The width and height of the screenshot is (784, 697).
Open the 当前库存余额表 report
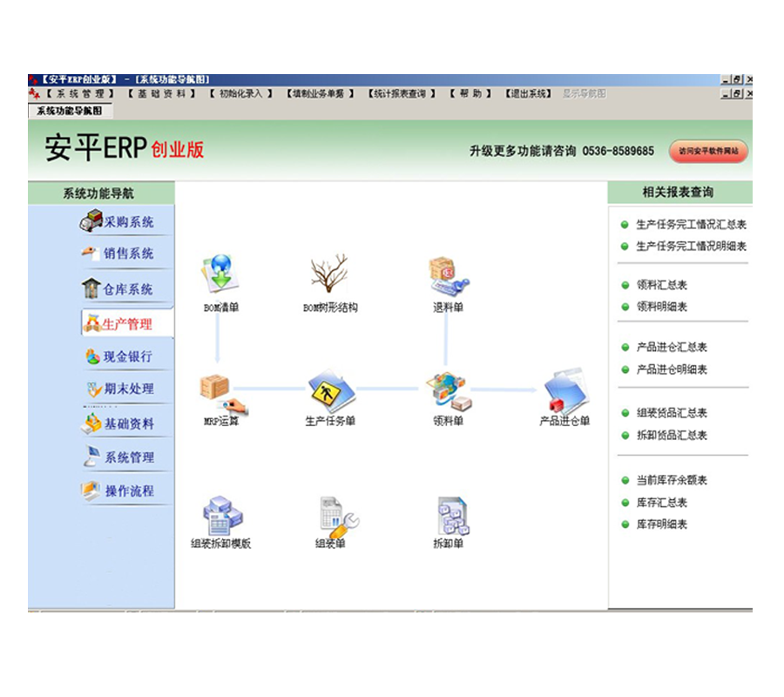pos(672,481)
